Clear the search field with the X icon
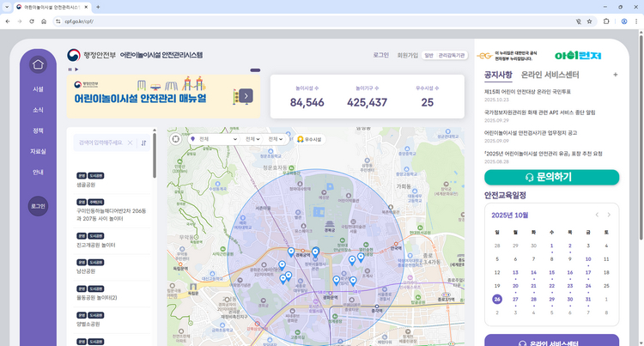 131,143
